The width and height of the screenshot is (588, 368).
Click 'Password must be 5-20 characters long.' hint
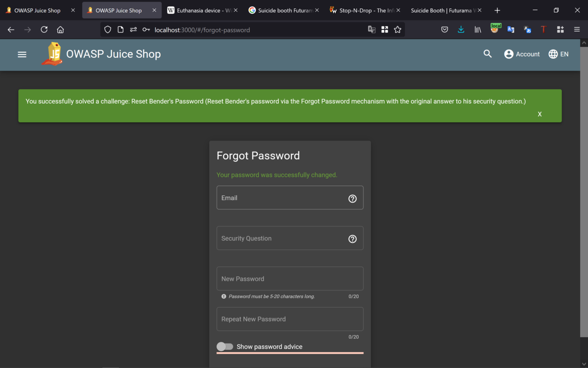click(x=271, y=296)
